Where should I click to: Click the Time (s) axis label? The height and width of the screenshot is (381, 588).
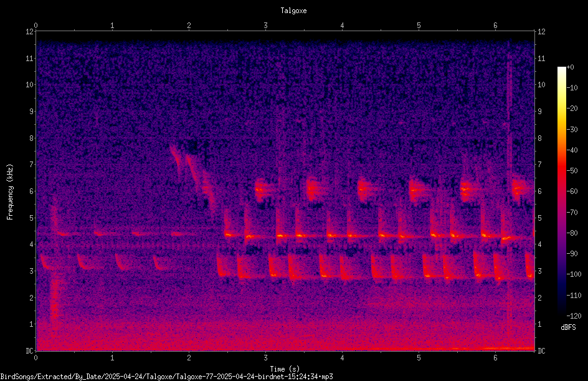[285, 369]
